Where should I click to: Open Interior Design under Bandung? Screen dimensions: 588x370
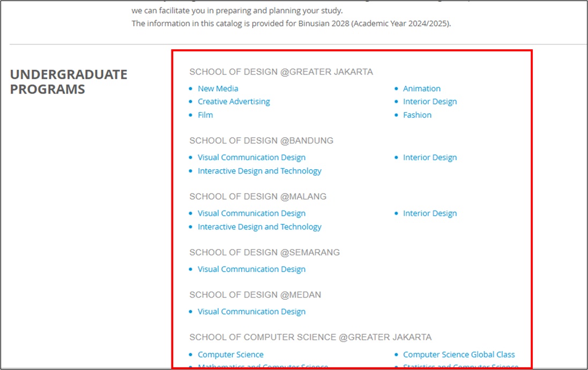click(430, 157)
